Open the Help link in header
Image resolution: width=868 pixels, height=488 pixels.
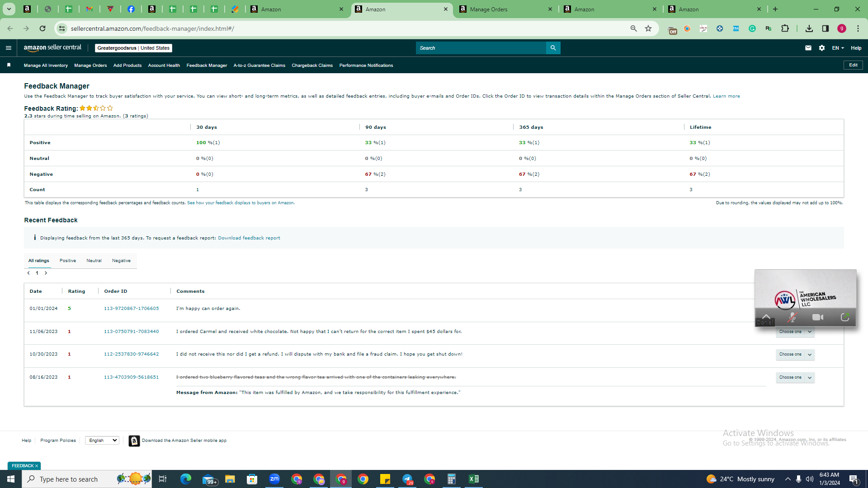pyautogui.click(x=856, y=48)
